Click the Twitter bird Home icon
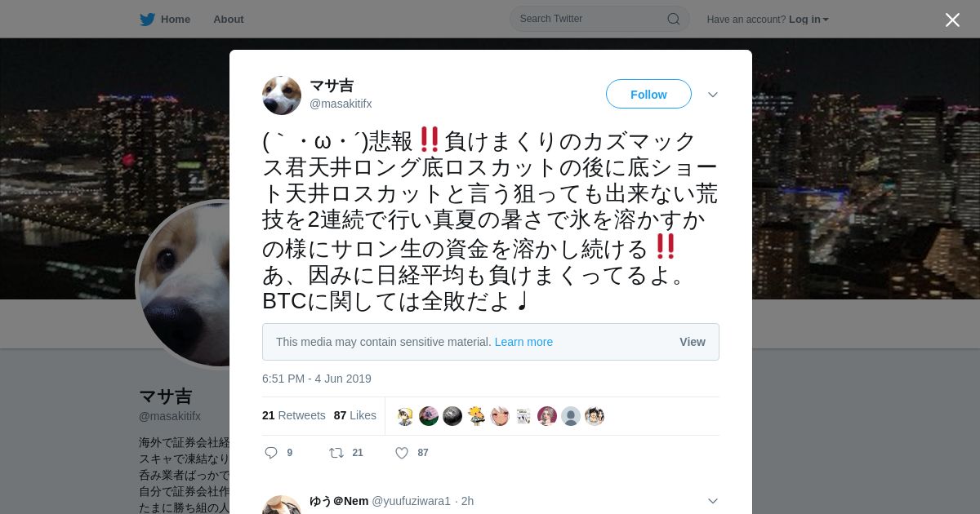The width and height of the screenshot is (980, 514). [x=147, y=19]
